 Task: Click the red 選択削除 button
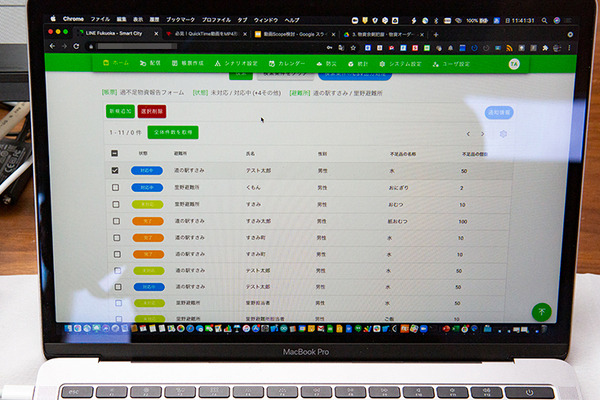pos(152,111)
